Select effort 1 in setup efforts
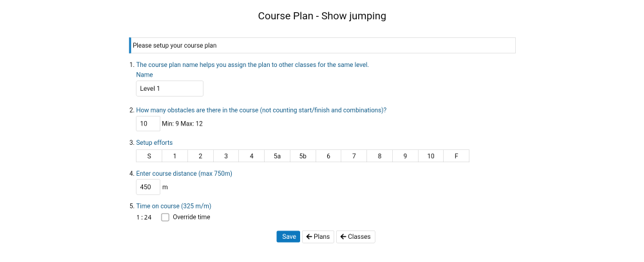 [175, 156]
